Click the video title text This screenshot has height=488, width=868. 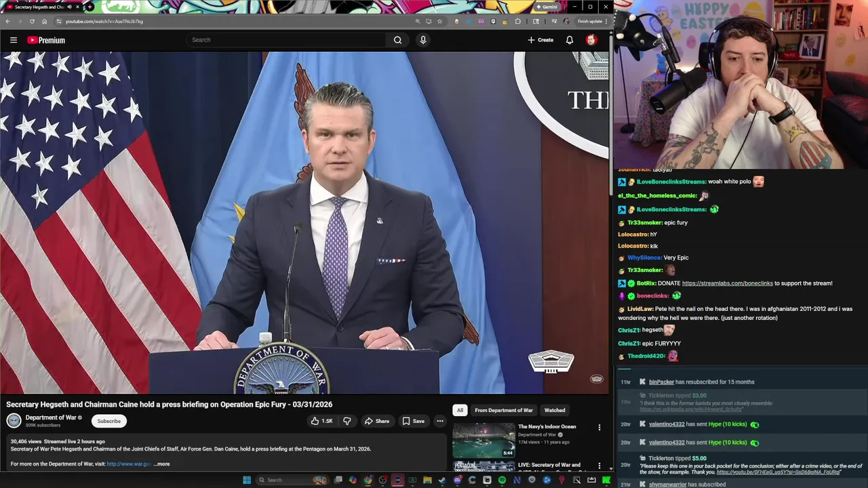click(169, 405)
